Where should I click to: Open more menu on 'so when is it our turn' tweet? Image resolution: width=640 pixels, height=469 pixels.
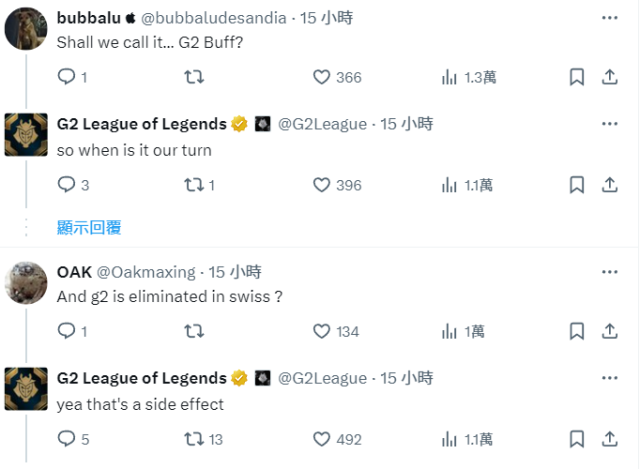[609, 124]
